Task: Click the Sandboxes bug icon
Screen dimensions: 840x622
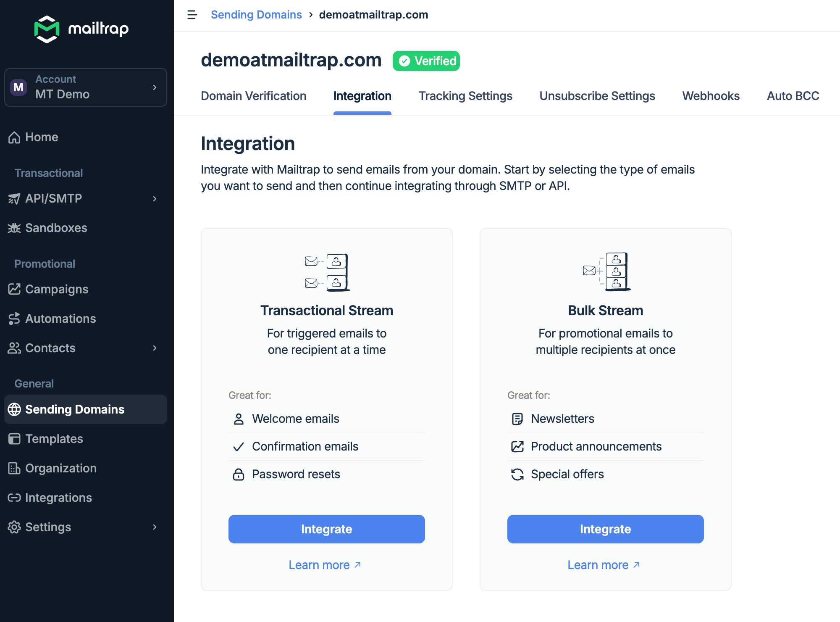Action: 14,228
